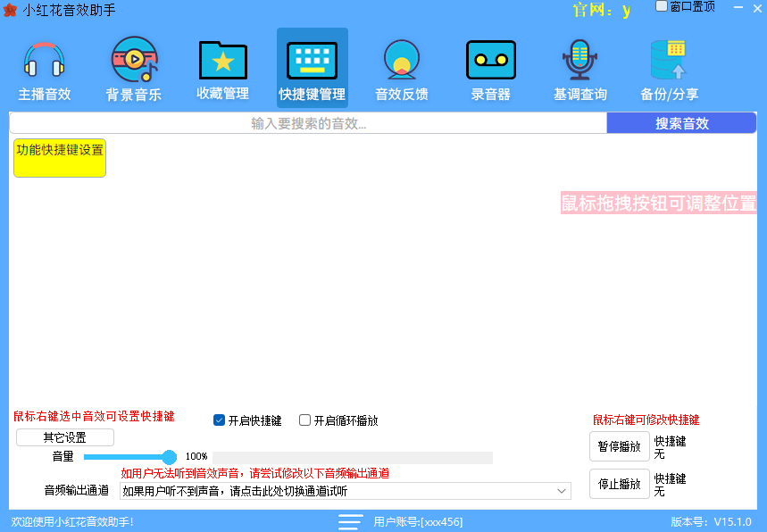Screen dimensions: 767x532
Task: Click the 其它设置 button
Action: [65, 437]
